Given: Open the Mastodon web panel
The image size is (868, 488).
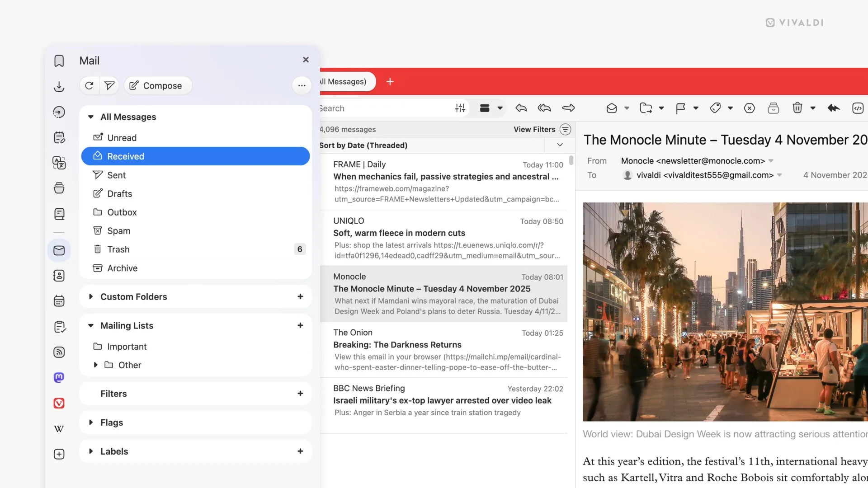Looking at the screenshot, I should [x=59, y=377].
